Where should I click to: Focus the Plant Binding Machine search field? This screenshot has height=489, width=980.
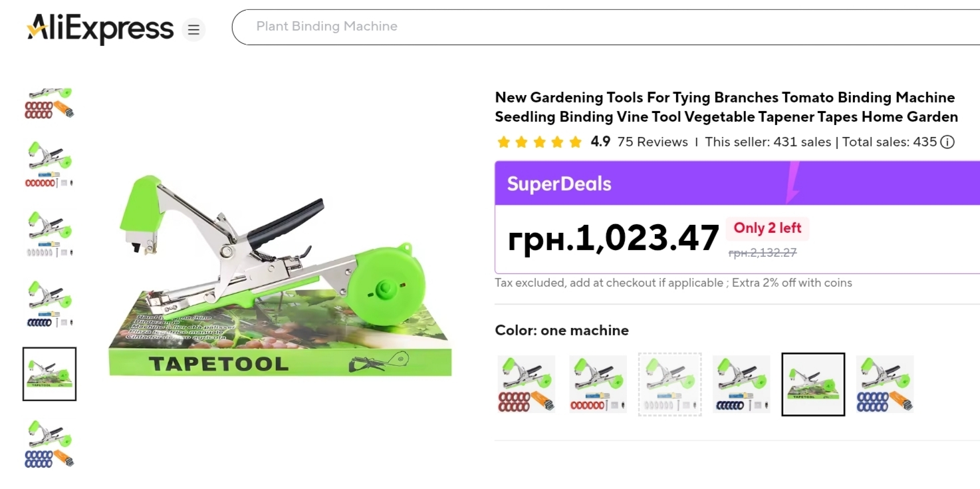tap(598, 27)
